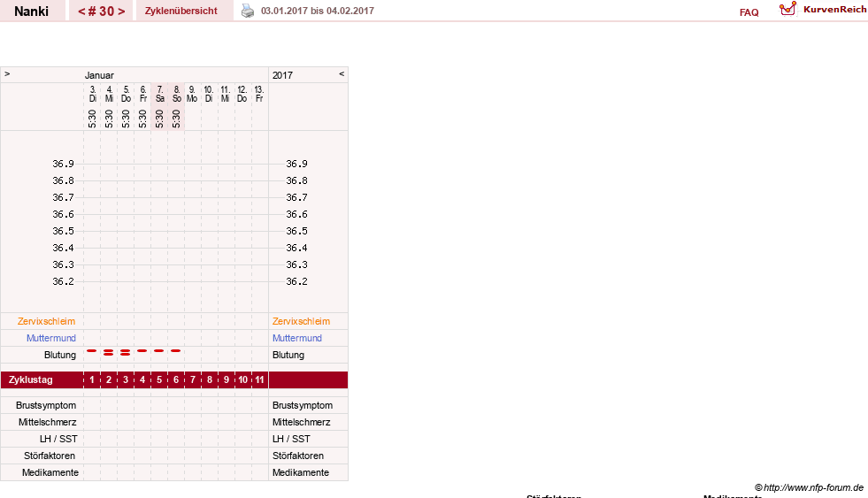
Task: Select double bleeding mark on cycle day 3
Action: click(x=126, y=352)
